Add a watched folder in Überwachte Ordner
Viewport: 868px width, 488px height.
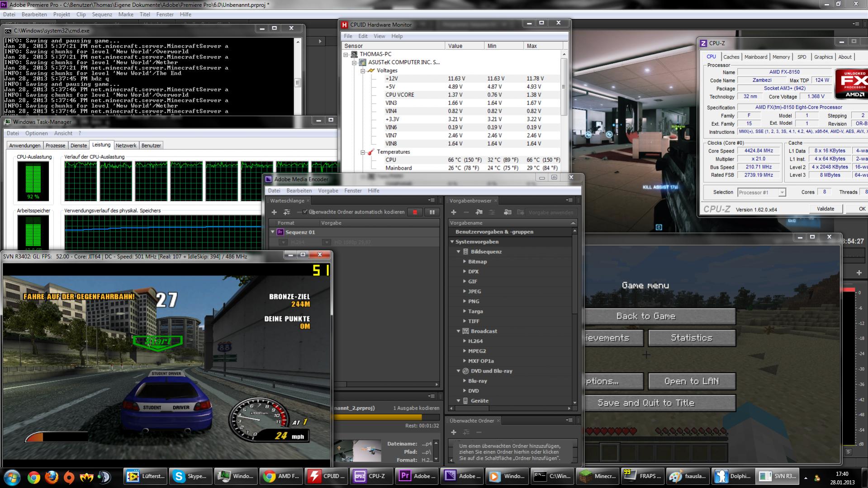454,432
